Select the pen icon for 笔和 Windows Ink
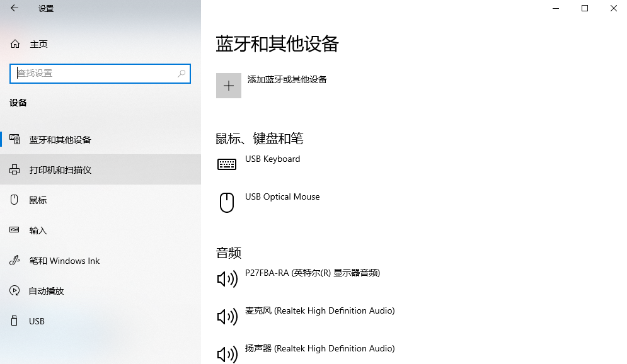This screenshot has height=364, width=627. (14, 260)
